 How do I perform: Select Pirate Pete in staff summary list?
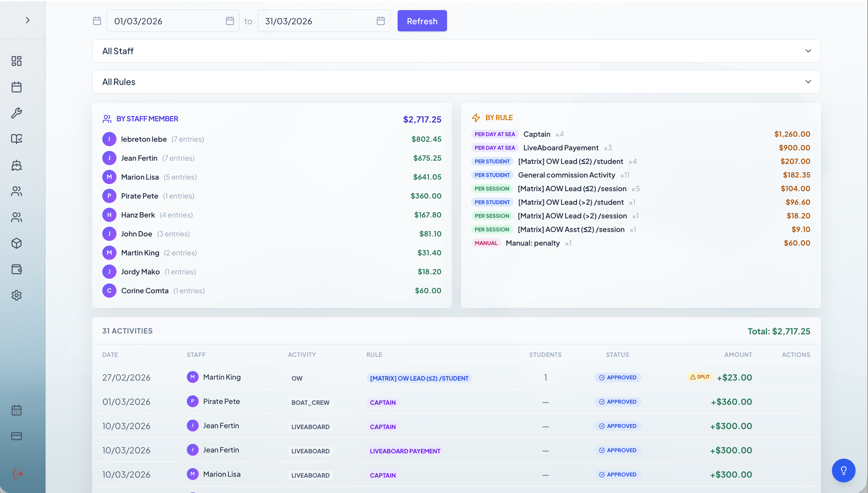tap(272, 196)
